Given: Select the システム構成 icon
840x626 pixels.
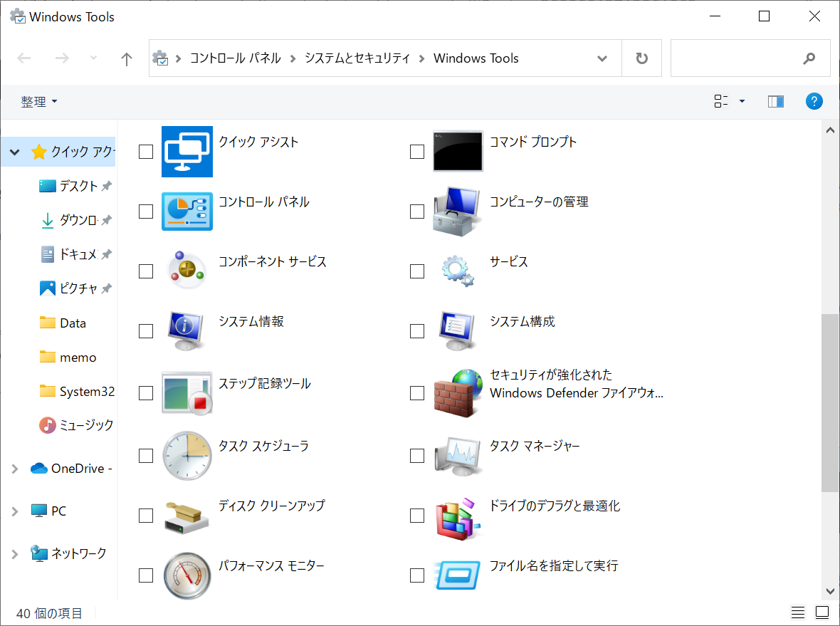Looking at the screenshot, I should 457,330.
